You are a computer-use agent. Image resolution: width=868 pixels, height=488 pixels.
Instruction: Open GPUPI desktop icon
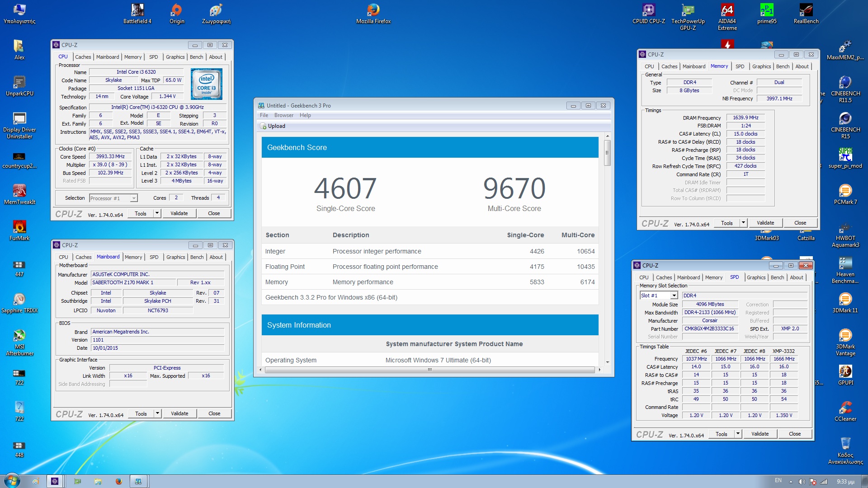(845, 375)
